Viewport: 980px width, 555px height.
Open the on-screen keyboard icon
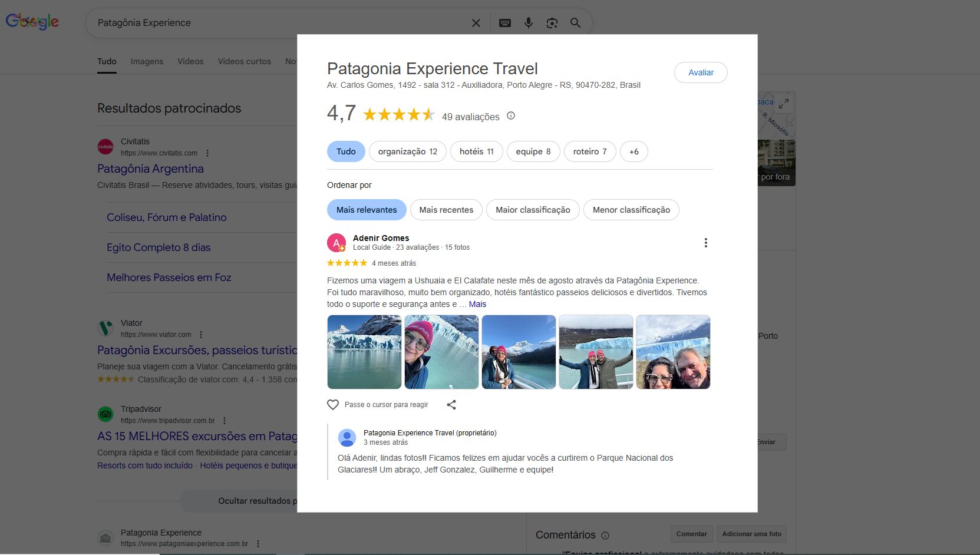tap(504, 22)
